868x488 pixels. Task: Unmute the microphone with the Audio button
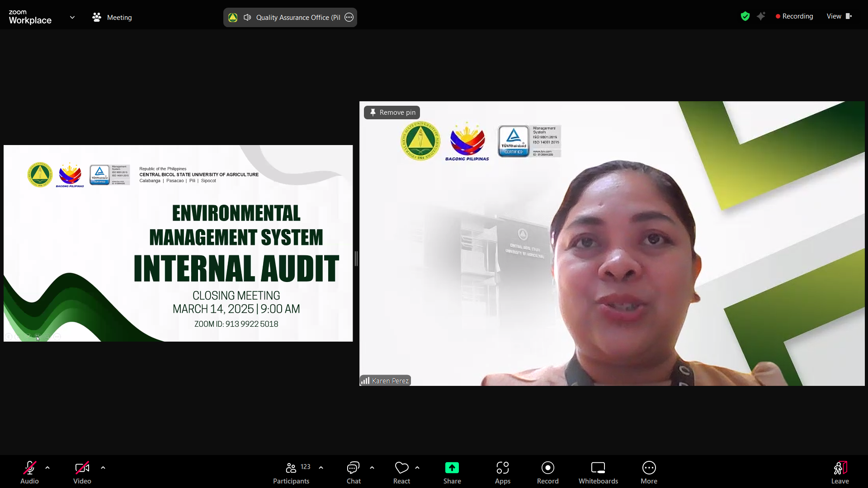[29, 472]
